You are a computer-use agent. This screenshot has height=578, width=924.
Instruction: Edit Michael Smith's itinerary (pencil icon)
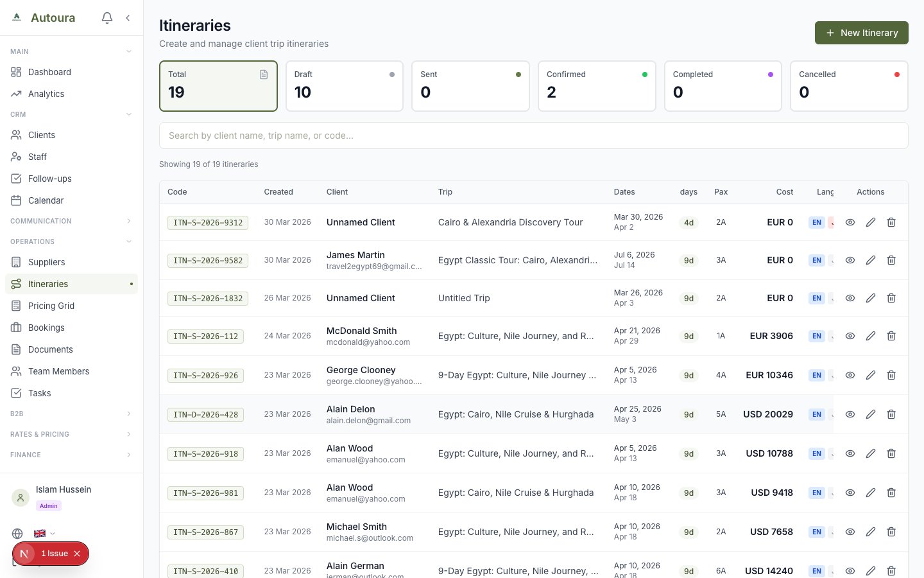point(871,532)
